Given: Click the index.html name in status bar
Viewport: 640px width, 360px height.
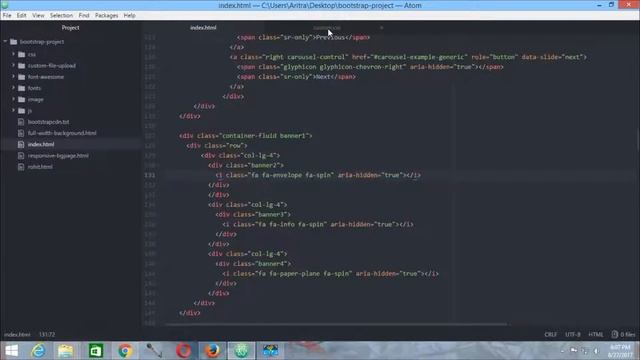Looking at the screenshot, I should click(17, 334).
